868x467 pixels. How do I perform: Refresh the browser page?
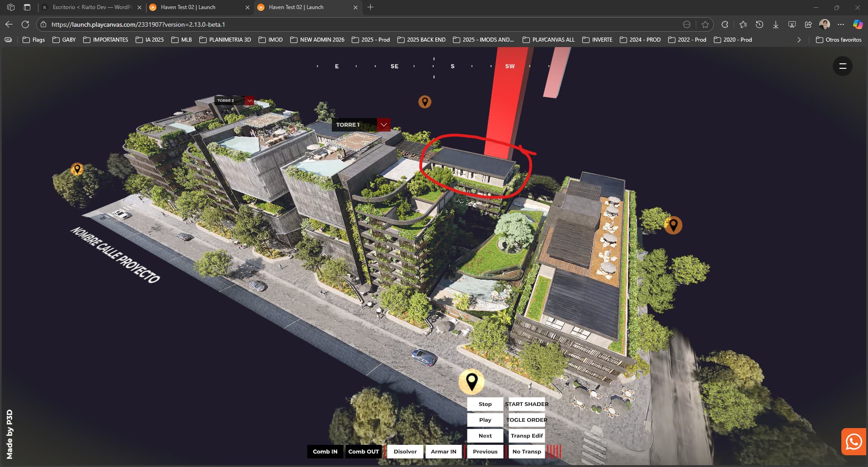pyautogui.click(x=25, y=24)
